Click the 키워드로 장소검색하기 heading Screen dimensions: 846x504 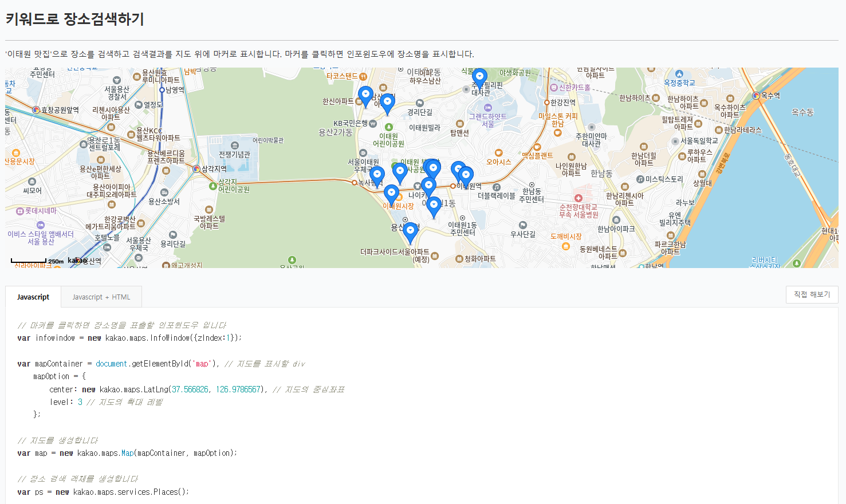(75, 19)
